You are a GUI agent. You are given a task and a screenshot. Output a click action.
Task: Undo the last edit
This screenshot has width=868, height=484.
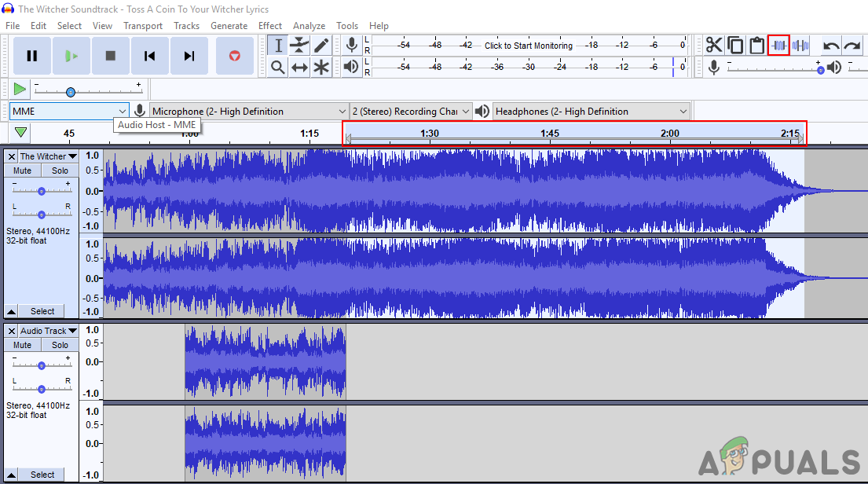click(x=831, y=45)
